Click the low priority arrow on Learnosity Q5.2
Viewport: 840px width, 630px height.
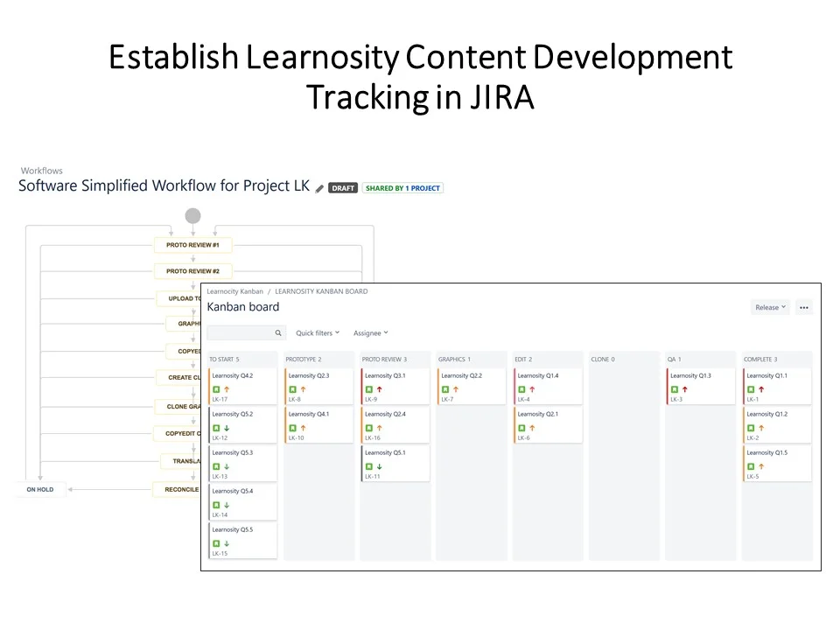click(227, 428)
